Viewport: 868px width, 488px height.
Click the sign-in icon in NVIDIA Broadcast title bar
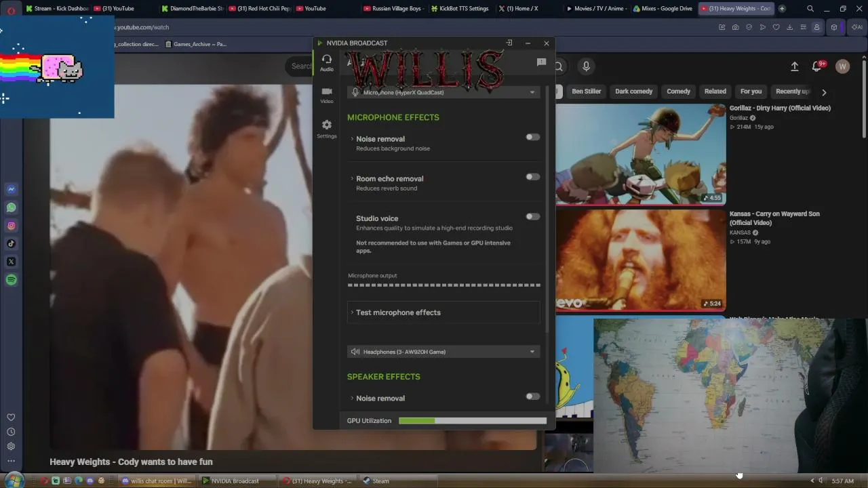point(509,43)
